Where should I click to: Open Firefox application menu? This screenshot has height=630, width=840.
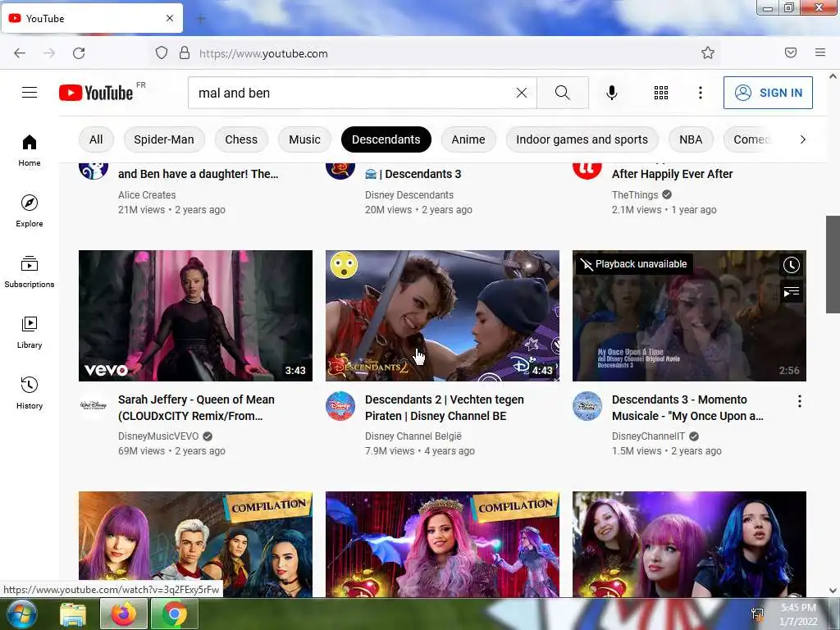click(820, 52)
